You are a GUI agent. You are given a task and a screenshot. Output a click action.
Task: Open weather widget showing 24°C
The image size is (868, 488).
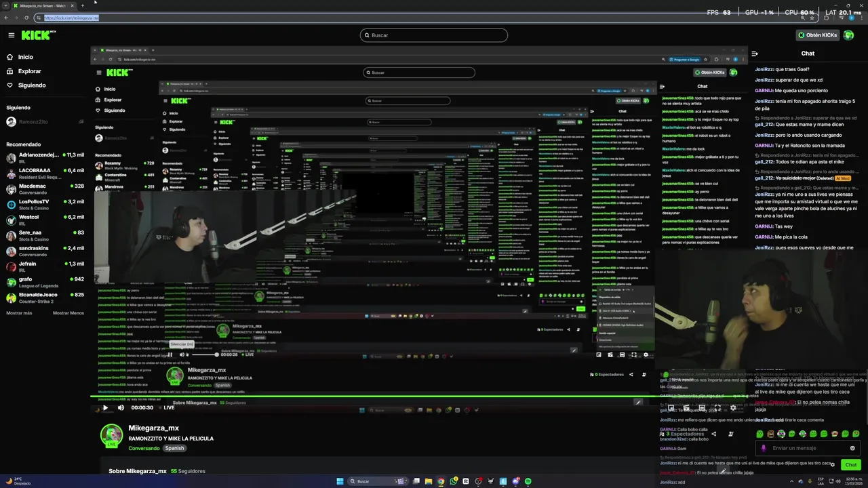pyautogui.click(x=18, y=481)
